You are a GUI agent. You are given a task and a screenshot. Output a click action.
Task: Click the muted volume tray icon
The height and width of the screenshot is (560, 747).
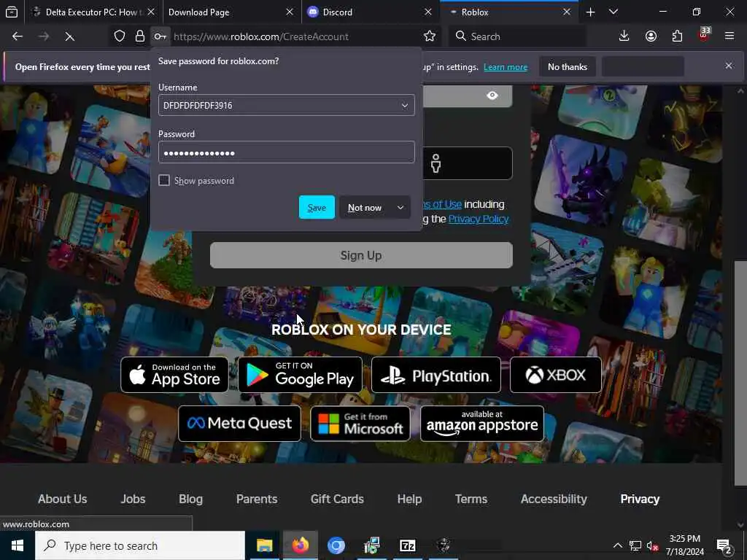652,545
